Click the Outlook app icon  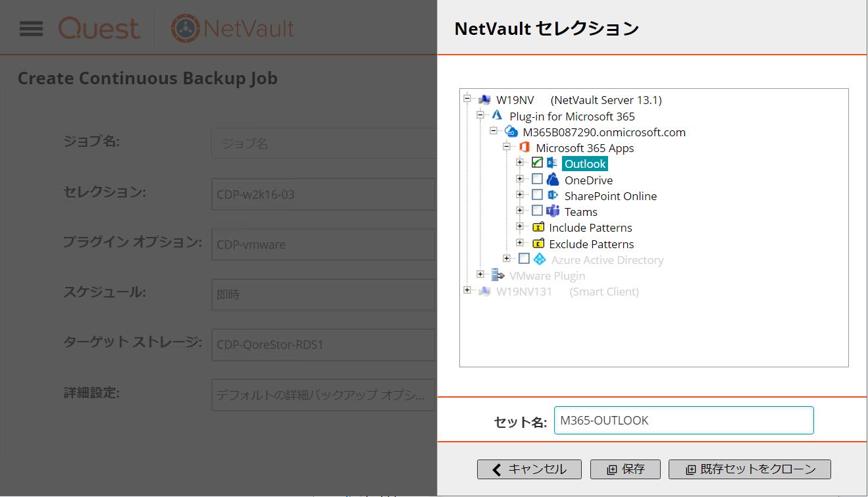(552, 163)
